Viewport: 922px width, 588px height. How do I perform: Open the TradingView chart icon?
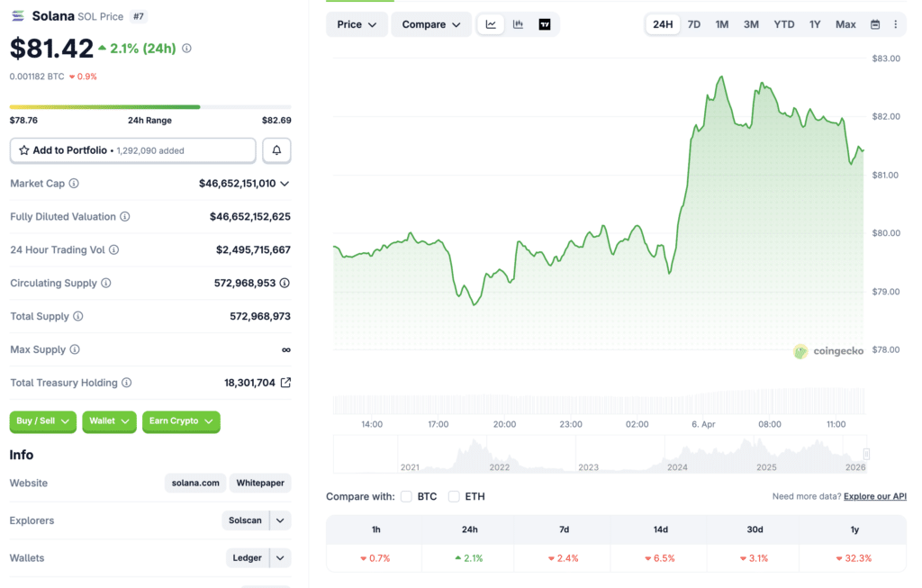point(545,24)
